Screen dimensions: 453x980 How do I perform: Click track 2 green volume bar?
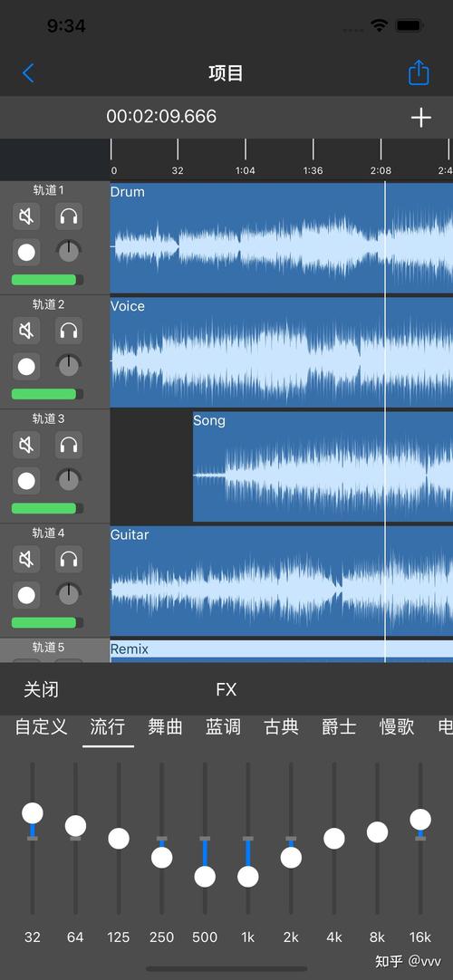(47, 394)
